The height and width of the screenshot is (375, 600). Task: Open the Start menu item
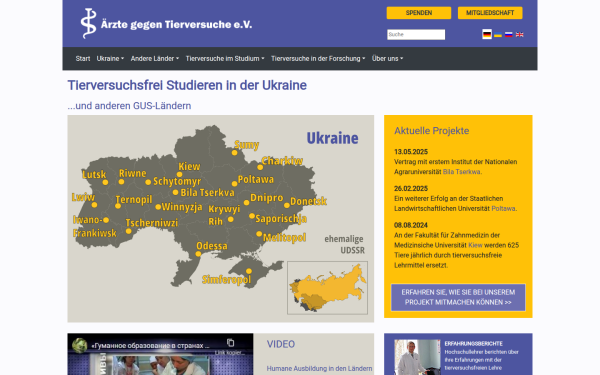pyautogui.click(x=83, y=59)
